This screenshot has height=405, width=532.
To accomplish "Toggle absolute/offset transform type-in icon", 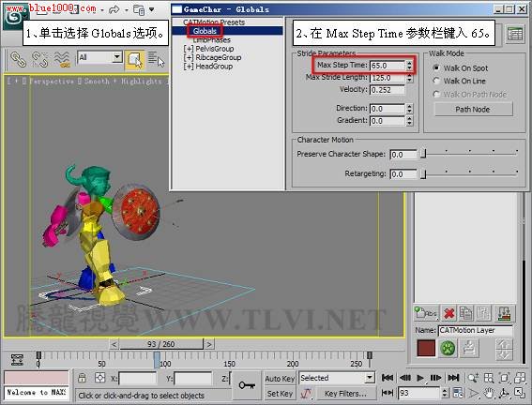I will tap(99, 378).
